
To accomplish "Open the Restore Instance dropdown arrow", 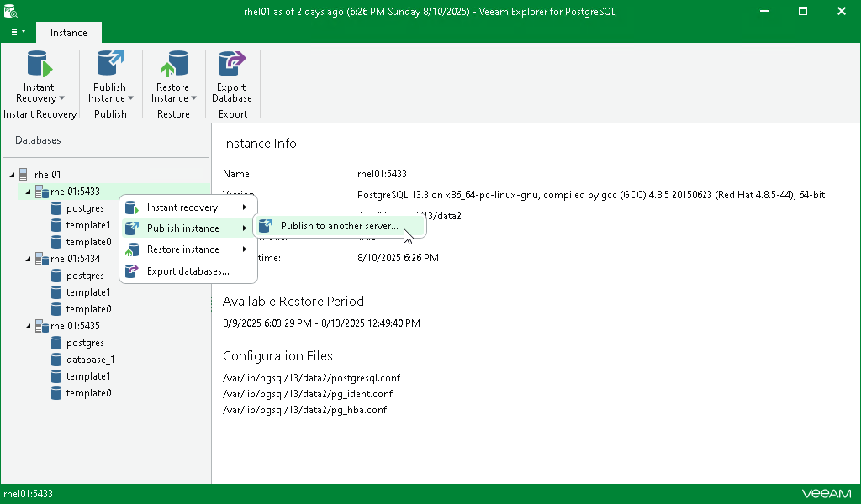I will point(194,98).
